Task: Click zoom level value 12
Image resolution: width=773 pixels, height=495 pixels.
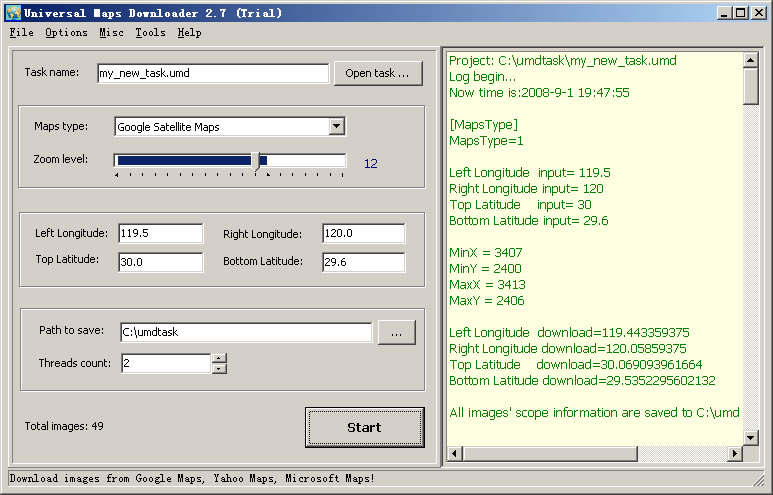Action: click(x=371, y=164)
